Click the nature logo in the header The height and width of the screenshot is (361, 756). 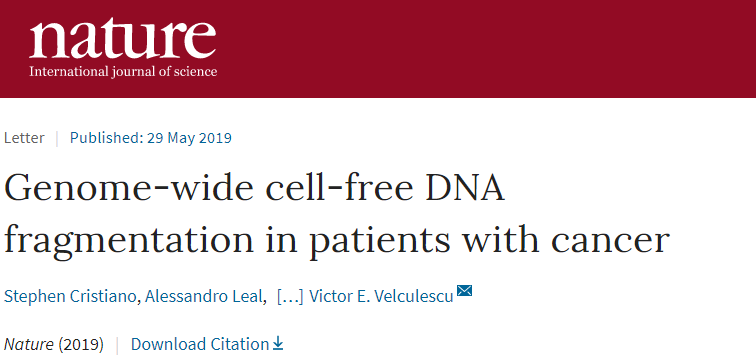point(122,49)
